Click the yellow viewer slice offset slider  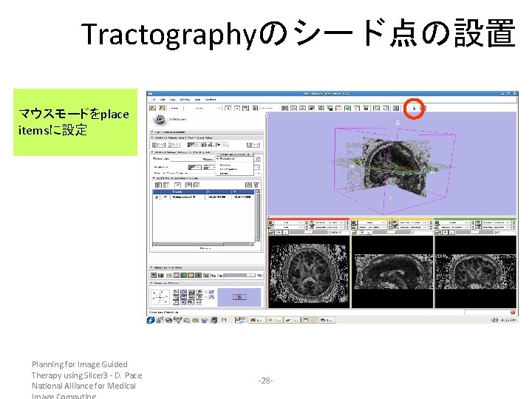coord(391,233)
